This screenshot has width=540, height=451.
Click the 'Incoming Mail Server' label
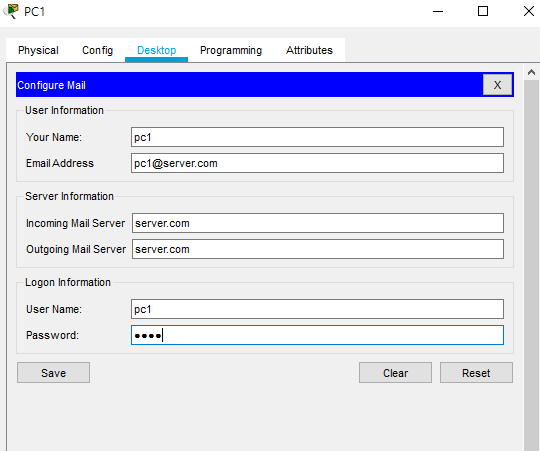coord(75,223)
